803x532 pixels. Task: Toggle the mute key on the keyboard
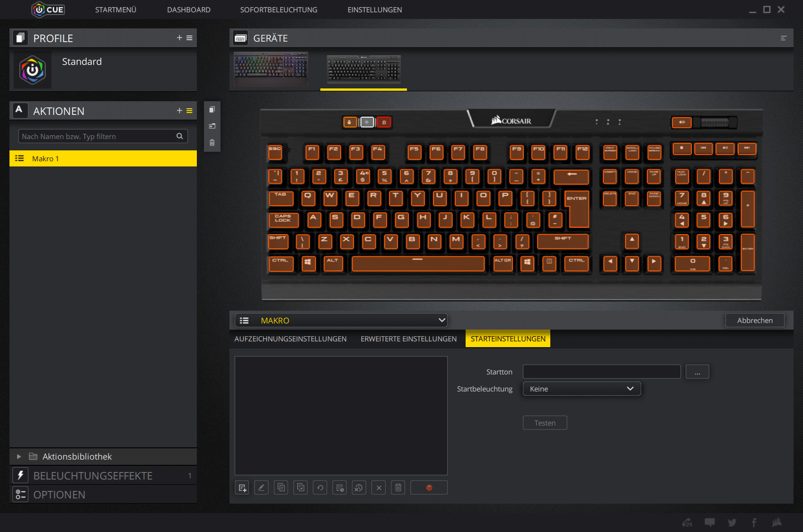click(682, 122)
